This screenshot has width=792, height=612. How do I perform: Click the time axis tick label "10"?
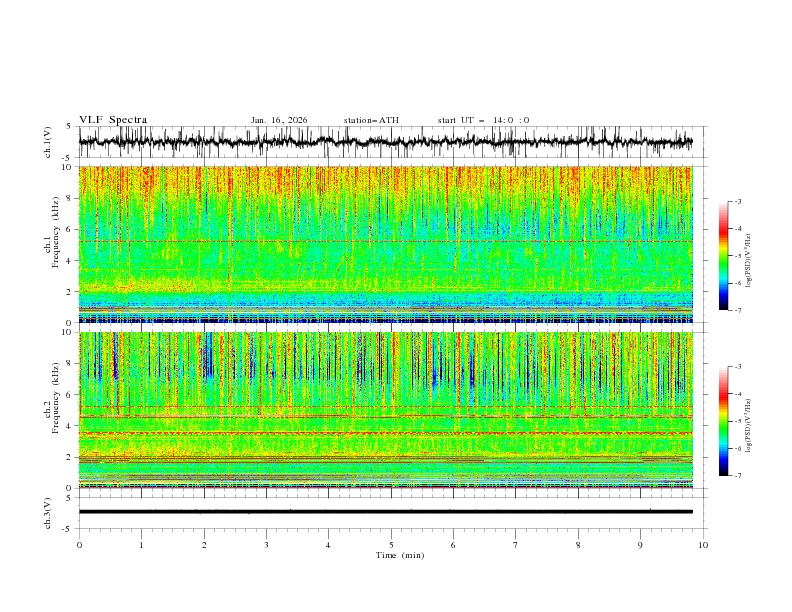[703, 545]
